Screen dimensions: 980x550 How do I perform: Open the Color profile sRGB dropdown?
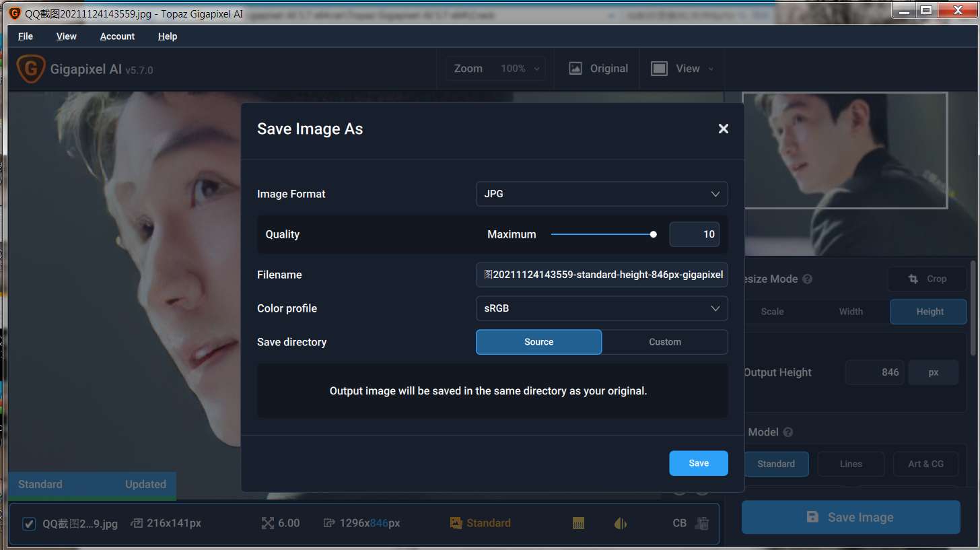tap(602, 308)
